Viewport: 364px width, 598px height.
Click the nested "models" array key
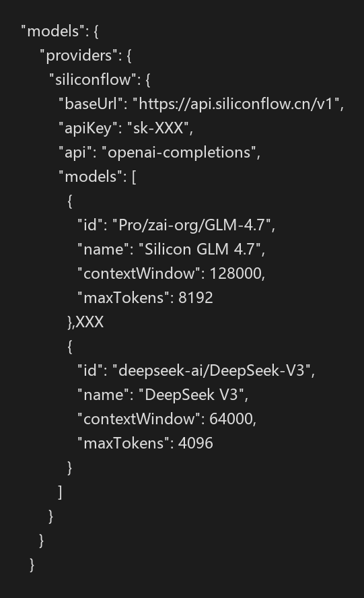coord(88,176)
